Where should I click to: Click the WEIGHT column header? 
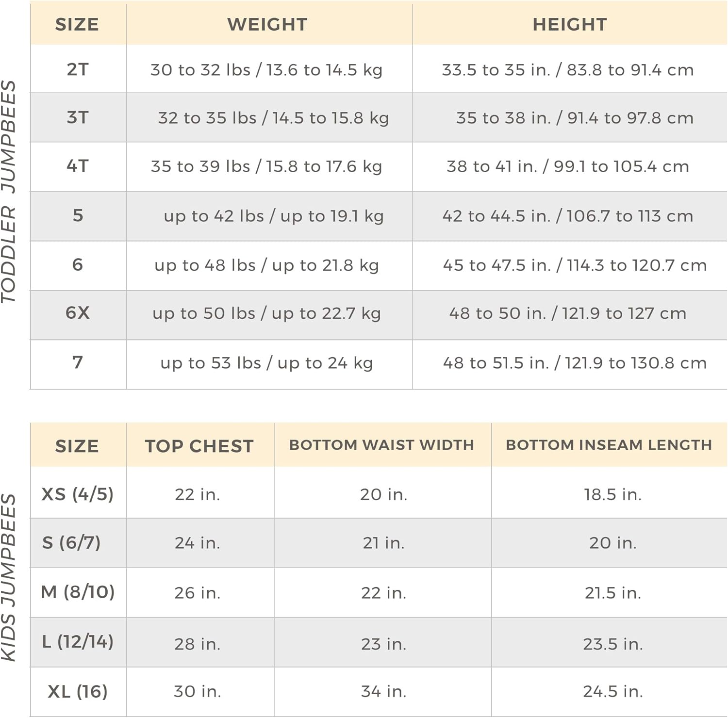pyautogui.click(x=267, y=24)
